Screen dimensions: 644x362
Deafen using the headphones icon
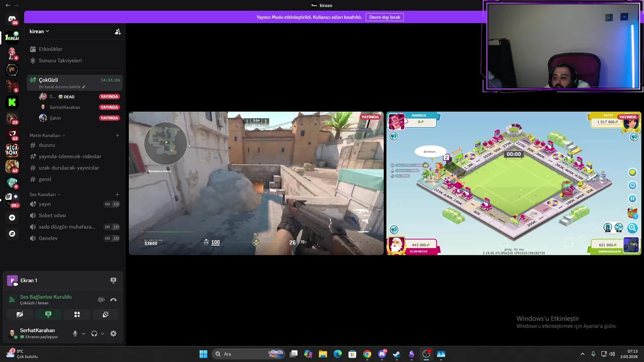94,333
